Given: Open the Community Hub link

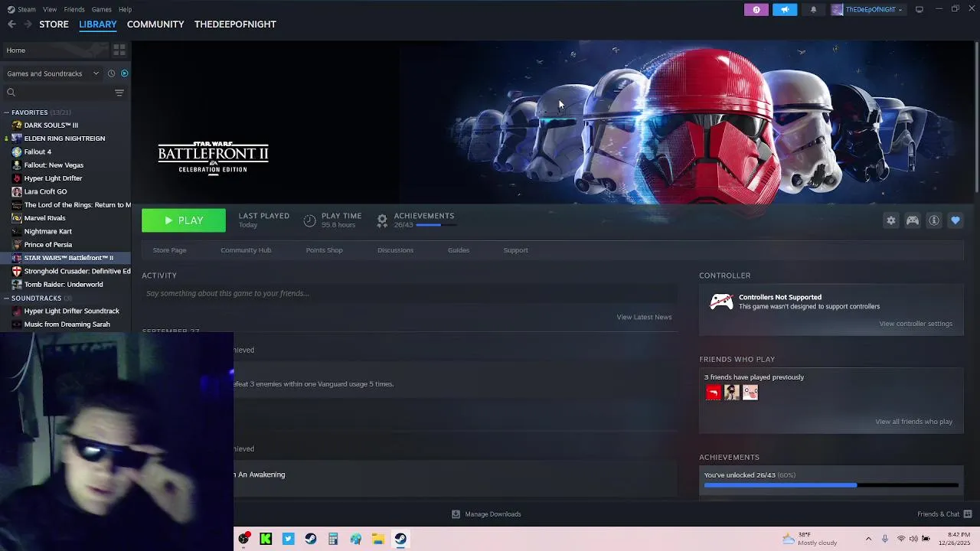Looking at the screenshot, I should [x=246, y=250].
